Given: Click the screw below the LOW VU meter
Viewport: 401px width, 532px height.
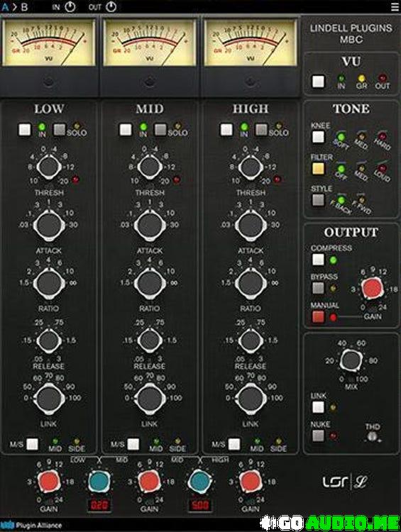Looking at the screenshot, I should click(49, 82).
